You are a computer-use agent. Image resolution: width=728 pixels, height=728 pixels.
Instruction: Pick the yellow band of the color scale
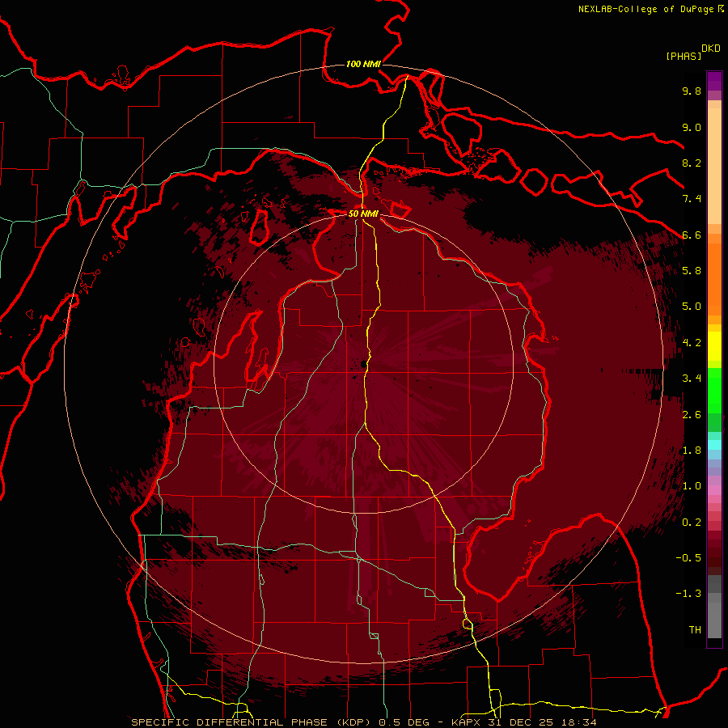click(x=714, y=346)
